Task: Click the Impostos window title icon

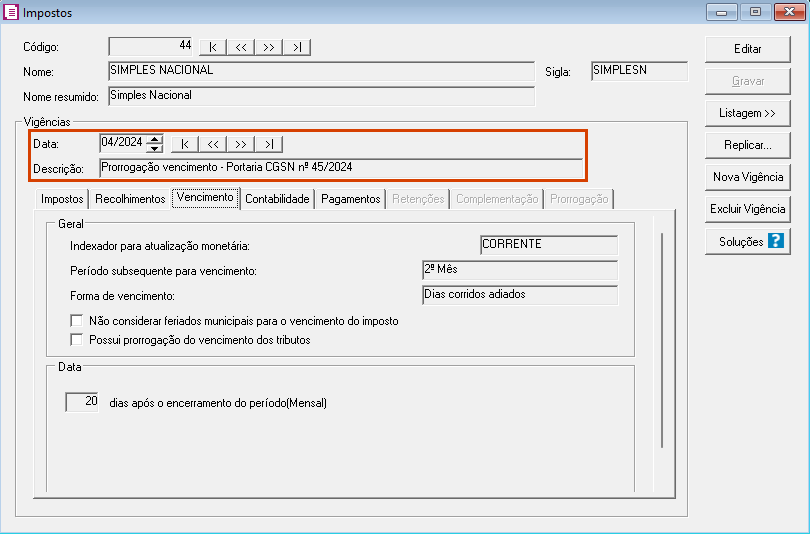Action: pyautogui.click(x=10, y=12)
